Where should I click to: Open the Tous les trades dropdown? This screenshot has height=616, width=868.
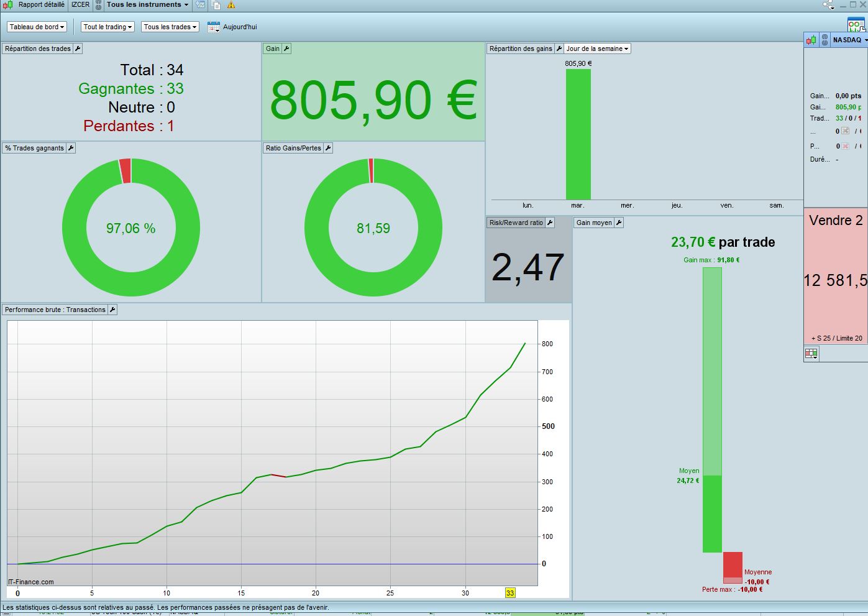tap(170, 27)
